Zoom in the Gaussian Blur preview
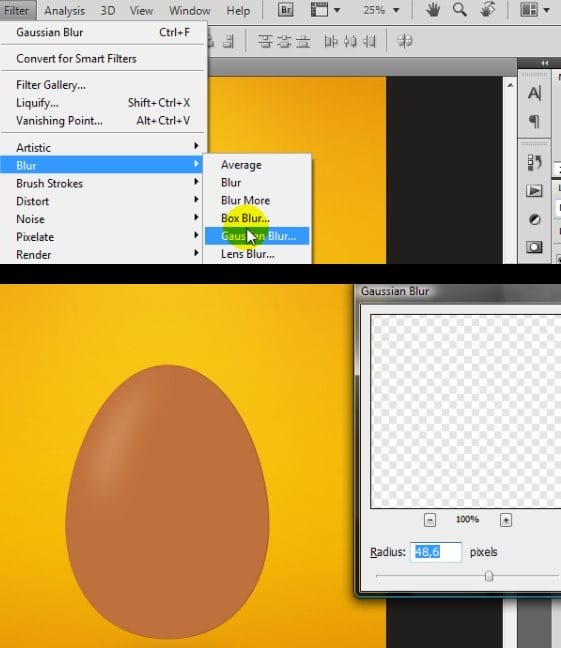Image resolution: width=561 pixels, height=648 pixels. click(506, 520)
